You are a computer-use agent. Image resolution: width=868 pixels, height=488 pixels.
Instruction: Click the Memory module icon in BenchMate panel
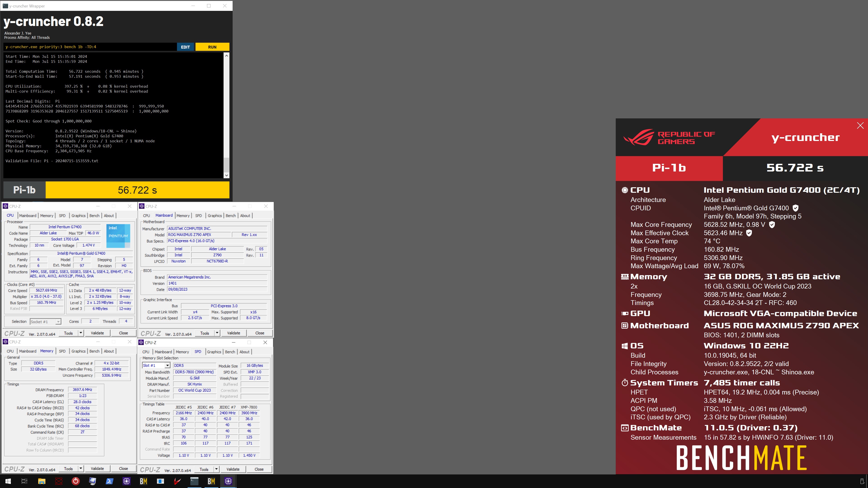pos(625,277)
